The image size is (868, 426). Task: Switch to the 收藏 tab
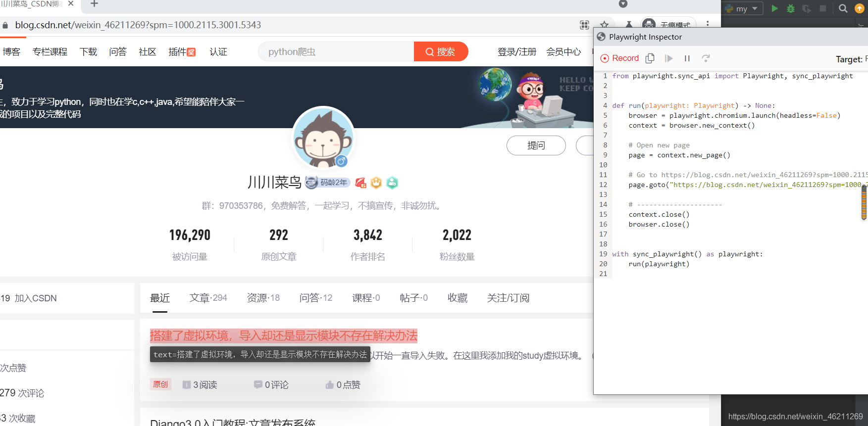pyautogui.click(x=458, y=298)
